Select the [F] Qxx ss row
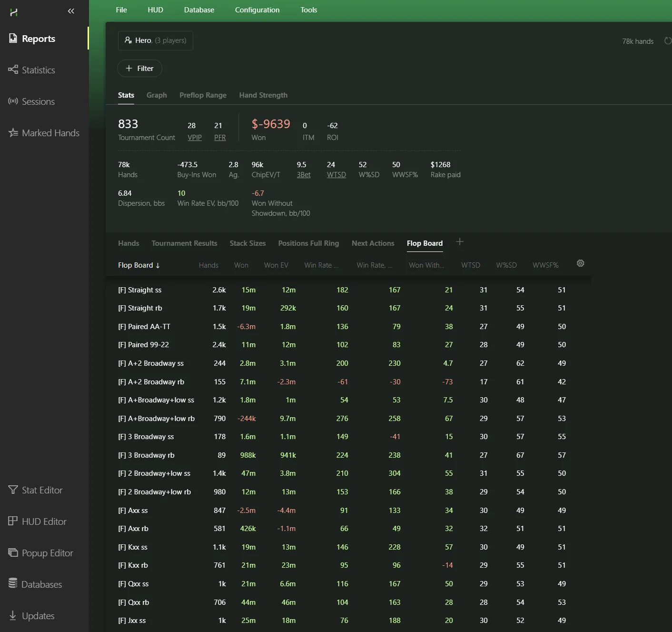Viewport: 672px width, 632px height. [x=348, y=584]
